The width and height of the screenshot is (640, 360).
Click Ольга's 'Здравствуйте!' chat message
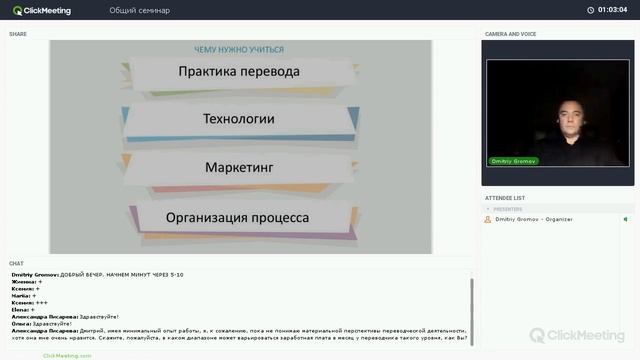click(52, 324)
